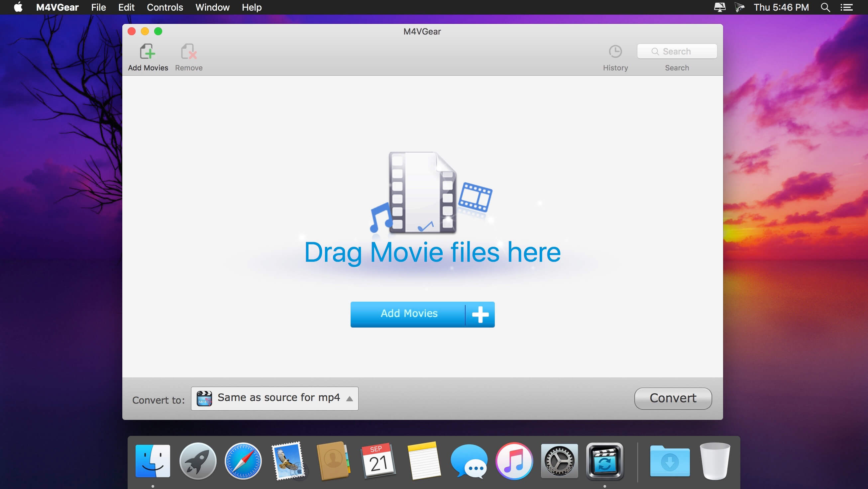This screenshot has width=868, height=489.
Task: Open the Convert to format dropdown
Action: pyautogui.click(x=274, y=398)
